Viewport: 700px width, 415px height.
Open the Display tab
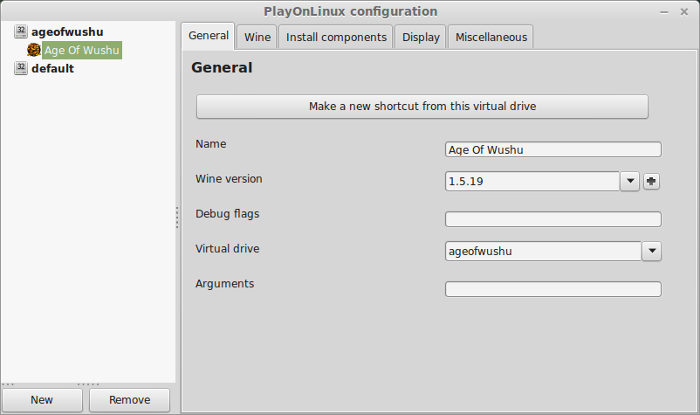pyautogui.click(x=421, y=37)
